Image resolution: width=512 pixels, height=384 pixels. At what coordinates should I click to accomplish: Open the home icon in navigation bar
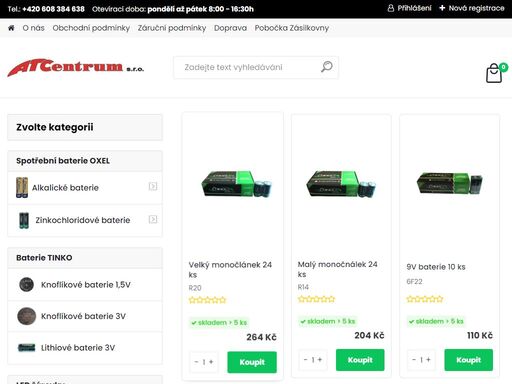[11, 28]
